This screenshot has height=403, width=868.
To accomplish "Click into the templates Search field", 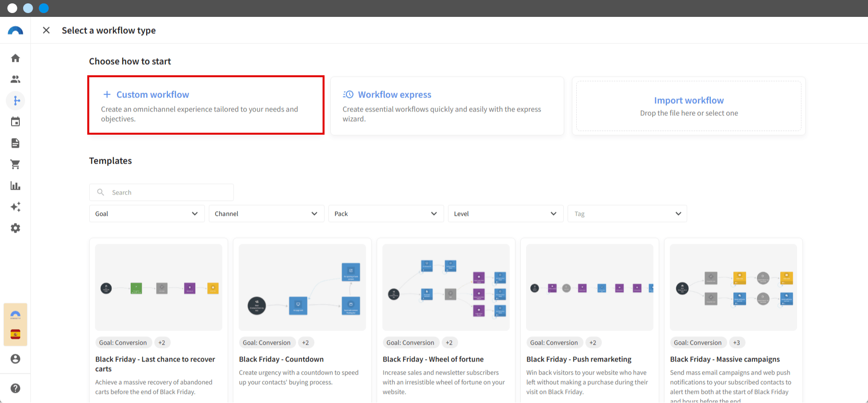I will point(162,192).
